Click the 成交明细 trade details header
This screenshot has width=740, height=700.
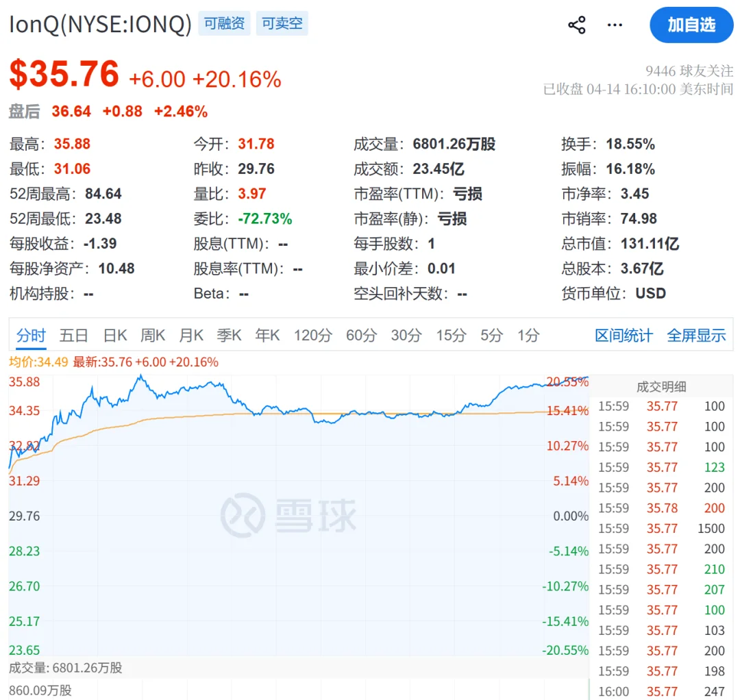coord(661,387)
